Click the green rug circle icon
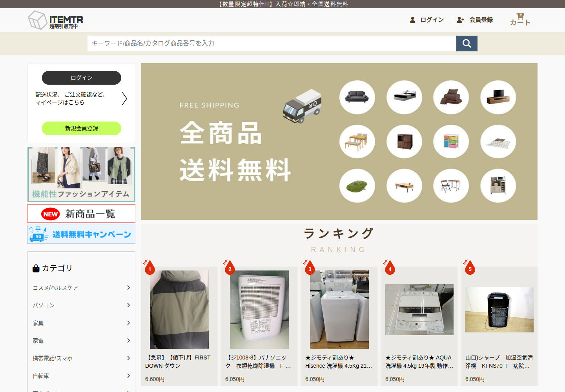Screen dimensions: 565x392 (x=357, y=186)
